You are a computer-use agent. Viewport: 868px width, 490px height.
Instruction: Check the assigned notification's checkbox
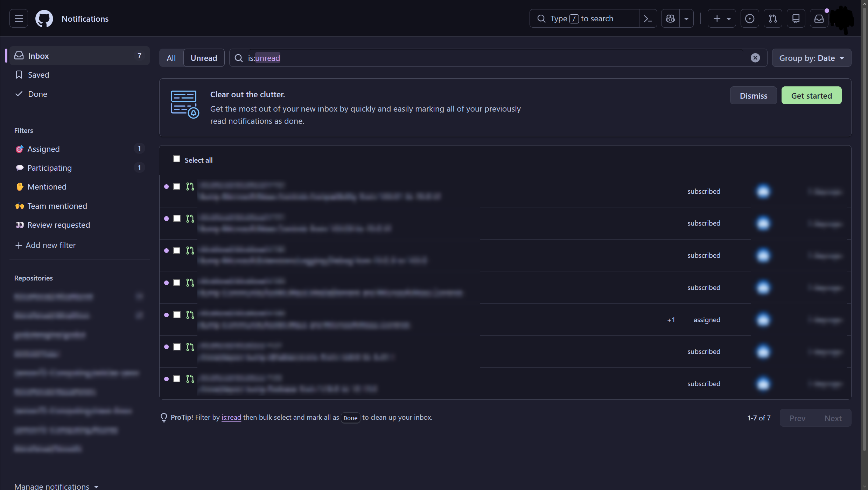pyautogui.click(x=177, y=315)
